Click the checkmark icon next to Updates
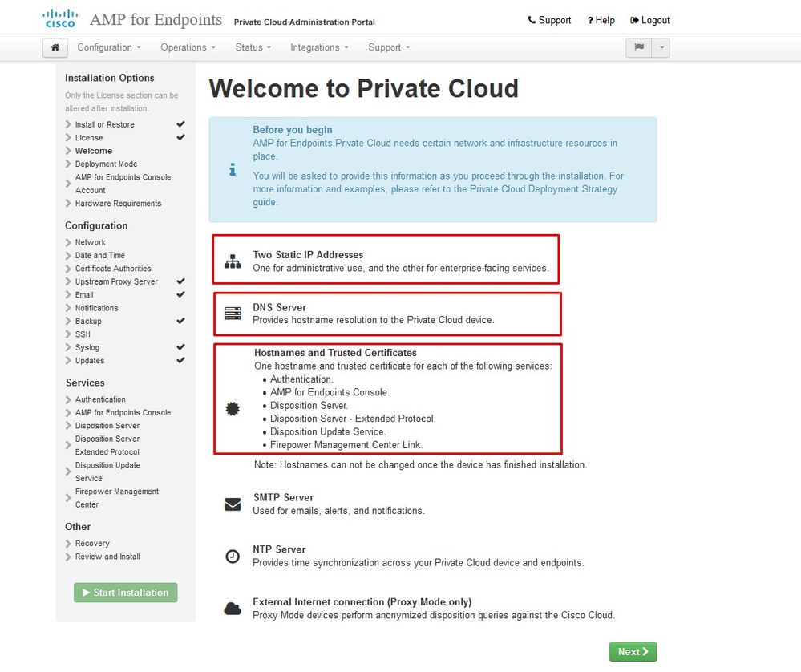This screenshot has width=801, height=672. pos(181,360)
